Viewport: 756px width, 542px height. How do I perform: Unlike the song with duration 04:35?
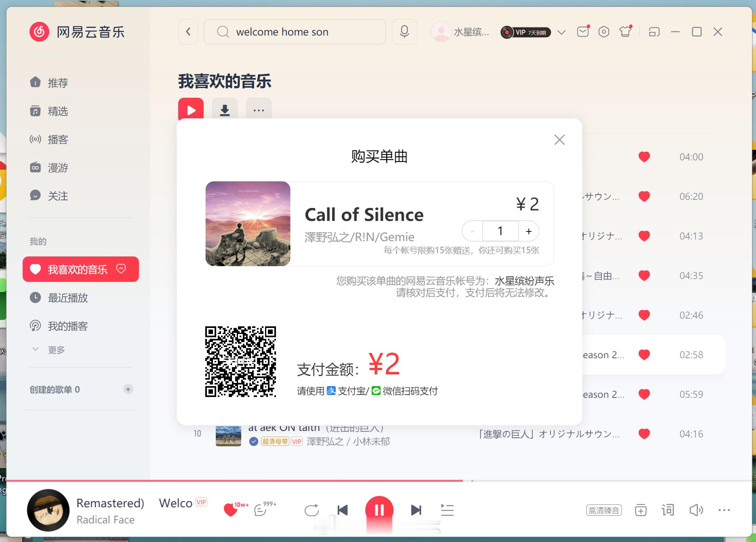(644, 275)
